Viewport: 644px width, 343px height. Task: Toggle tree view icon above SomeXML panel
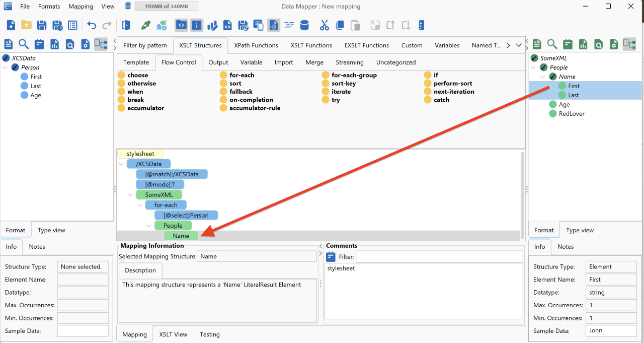629,44
